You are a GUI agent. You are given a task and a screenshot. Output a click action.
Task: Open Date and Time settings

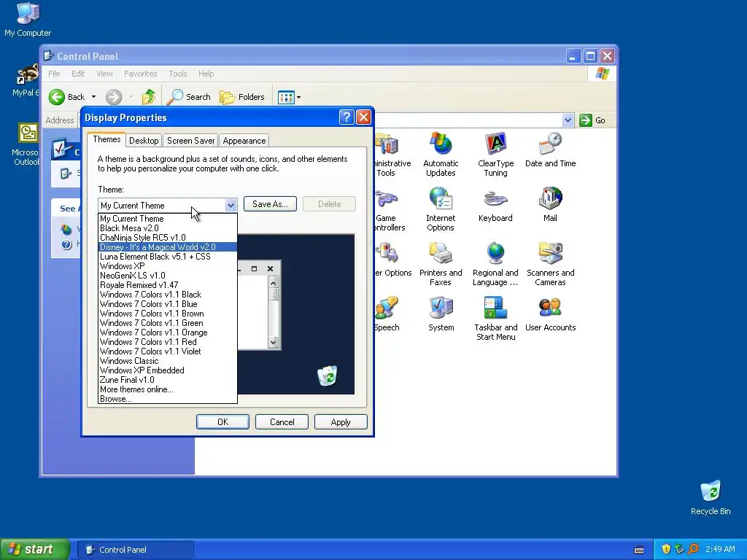pos(550,150)
